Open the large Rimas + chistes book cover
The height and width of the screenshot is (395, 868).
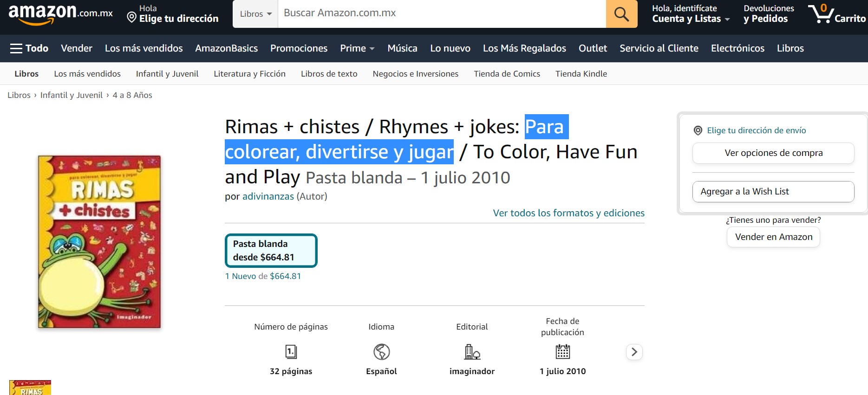point(99,242)
